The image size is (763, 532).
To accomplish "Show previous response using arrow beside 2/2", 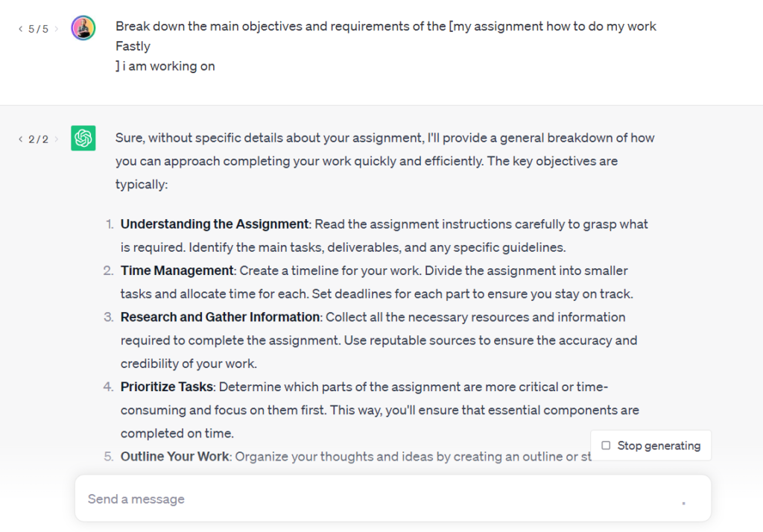I will 20,139.
